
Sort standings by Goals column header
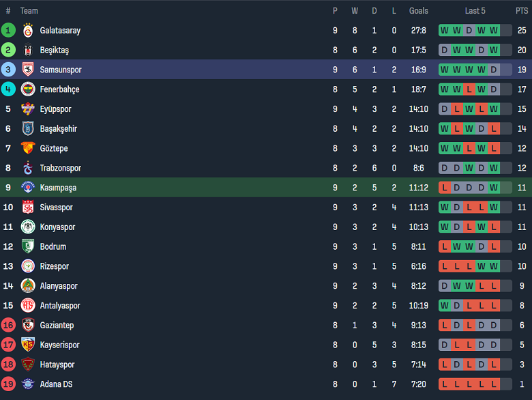pyautogui.click(x=419, y=11)
